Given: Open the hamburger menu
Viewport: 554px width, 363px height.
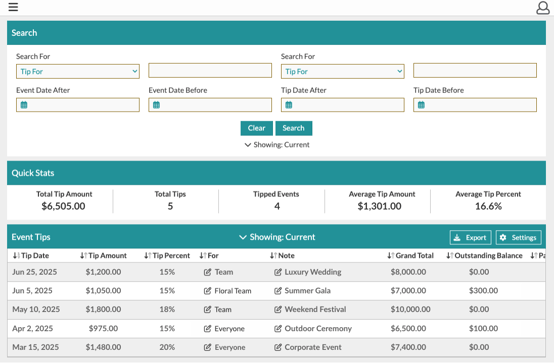Looking at the screenshot, I should 13,7.
